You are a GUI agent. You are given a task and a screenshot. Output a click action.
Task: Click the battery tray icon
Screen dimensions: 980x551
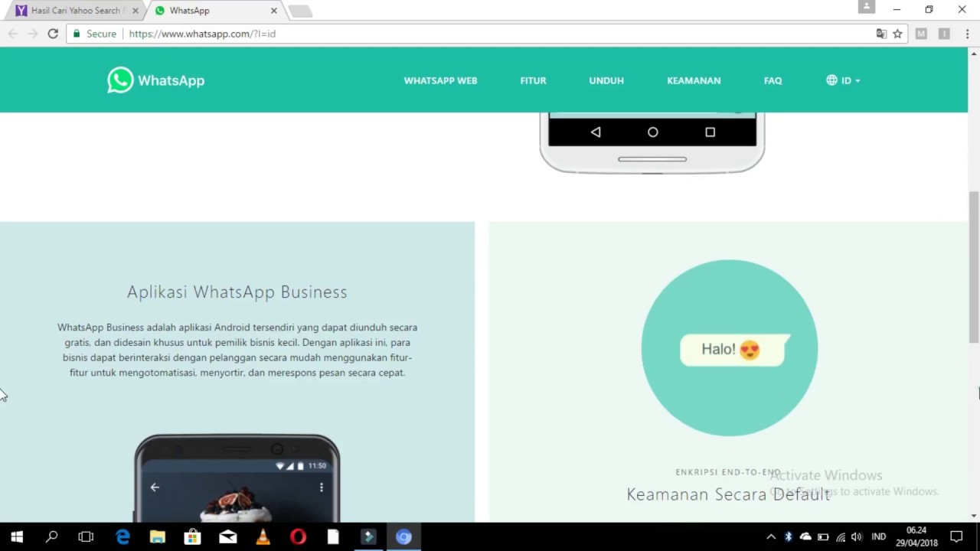823,537
